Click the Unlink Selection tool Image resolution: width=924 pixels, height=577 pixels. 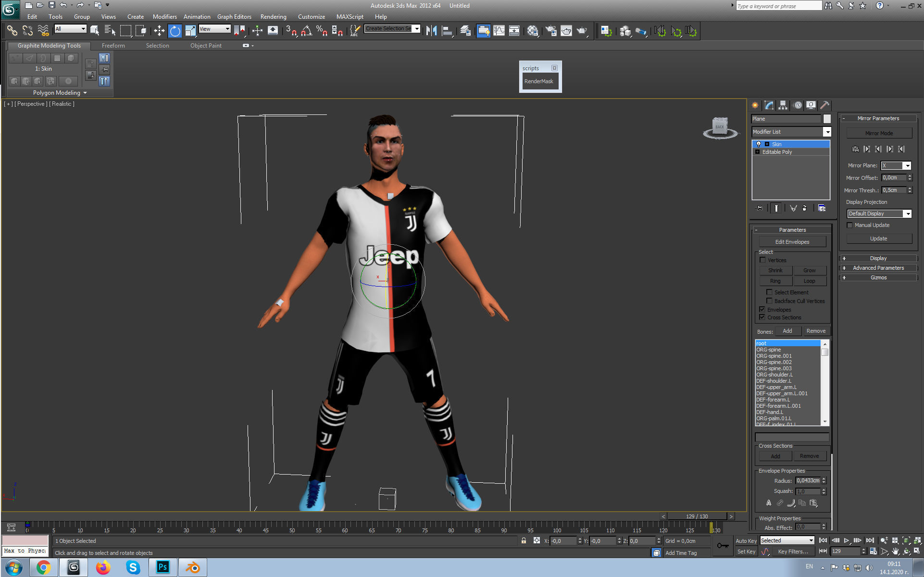pos(27,31)
